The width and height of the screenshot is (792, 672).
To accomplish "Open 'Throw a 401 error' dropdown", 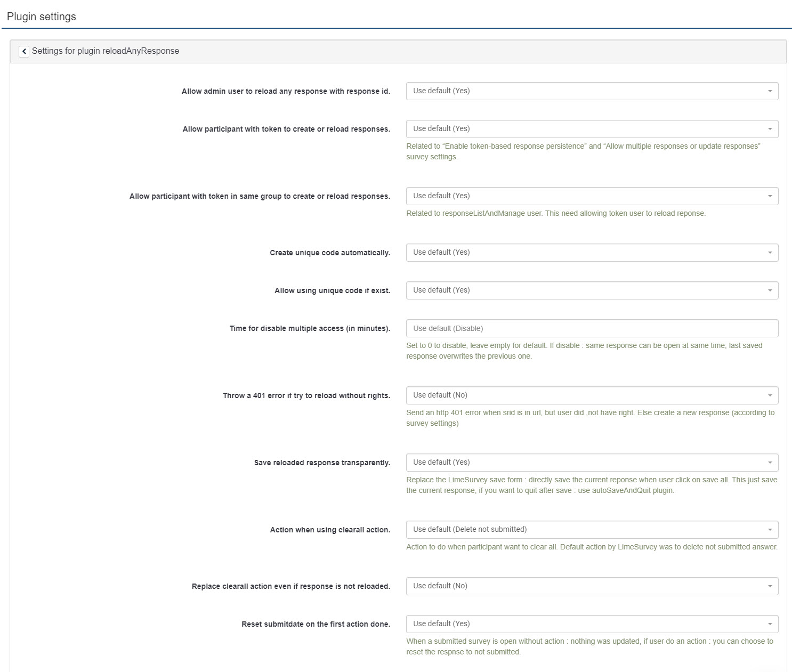I will click(592, 395).
